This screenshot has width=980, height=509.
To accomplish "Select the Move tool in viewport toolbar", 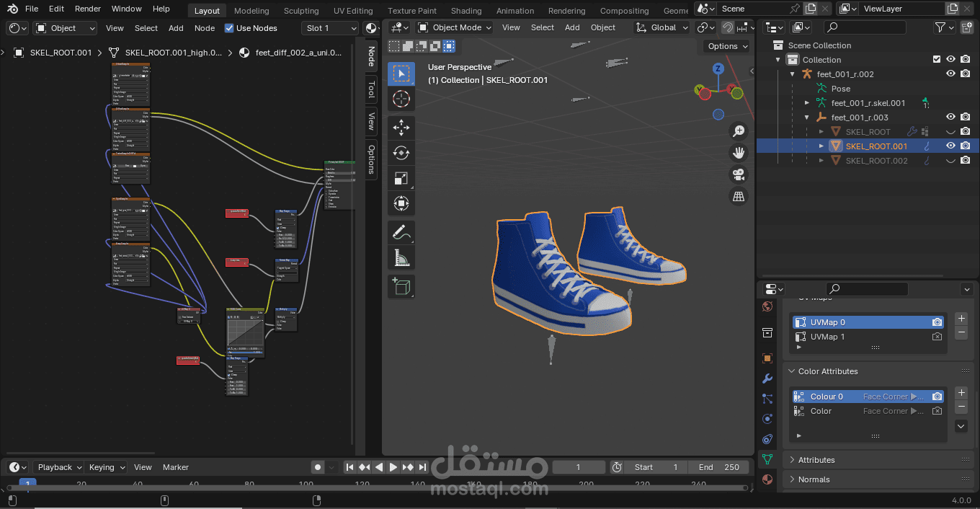I will point(401,128).
